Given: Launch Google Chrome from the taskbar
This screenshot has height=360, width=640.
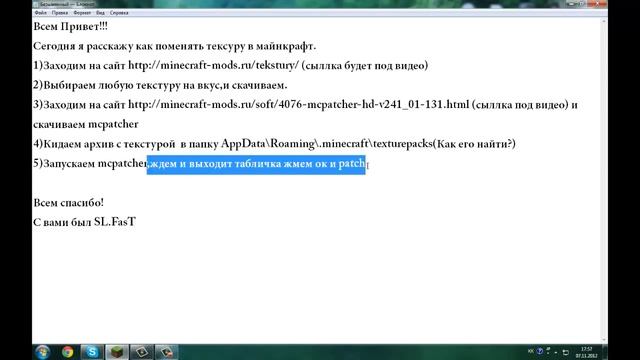Looking at the screenshot, I should click(x=67, y=352).
